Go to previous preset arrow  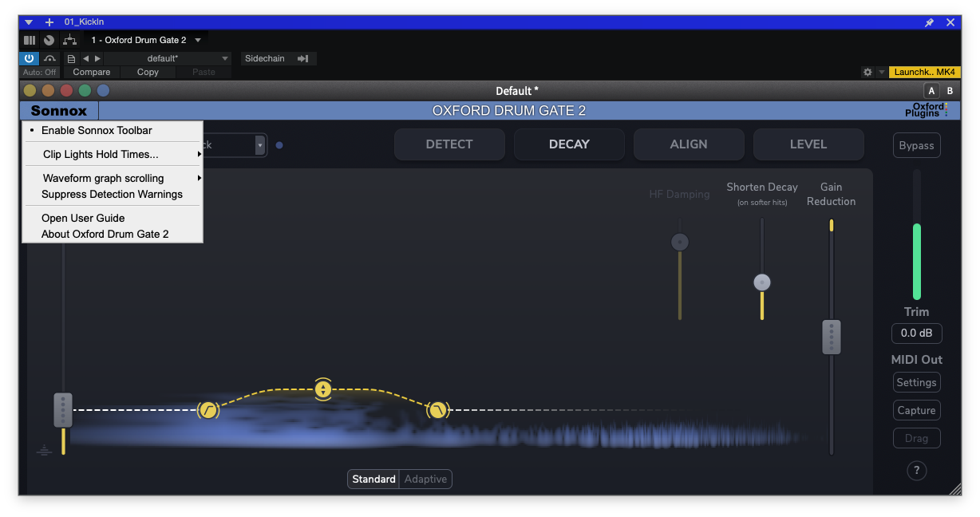[x=86, y=58]
